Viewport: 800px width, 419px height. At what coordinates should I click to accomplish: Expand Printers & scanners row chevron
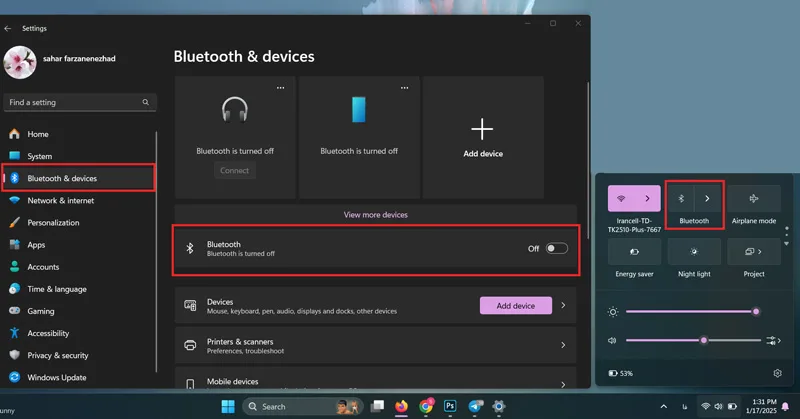(x=563, y=345)
